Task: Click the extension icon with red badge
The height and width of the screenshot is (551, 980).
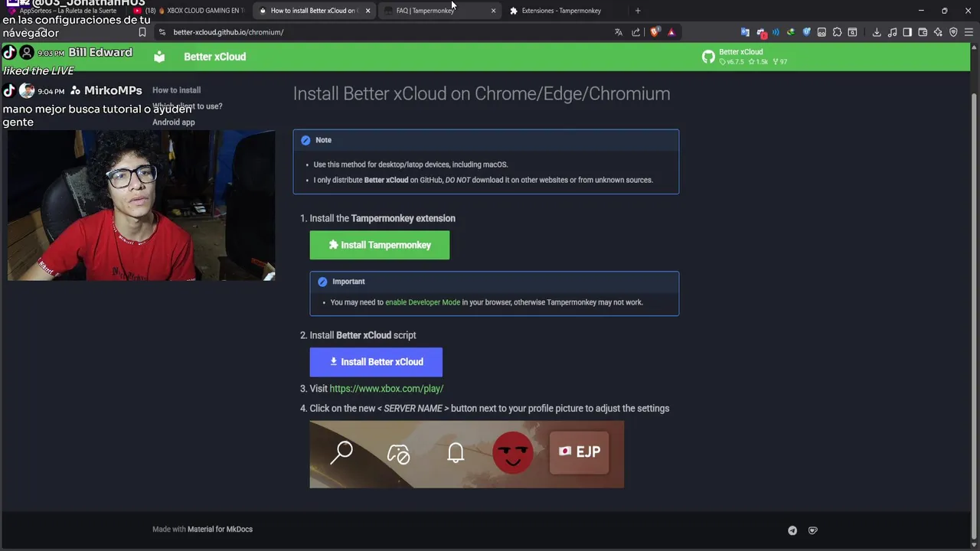Action: tap(761, 33)
